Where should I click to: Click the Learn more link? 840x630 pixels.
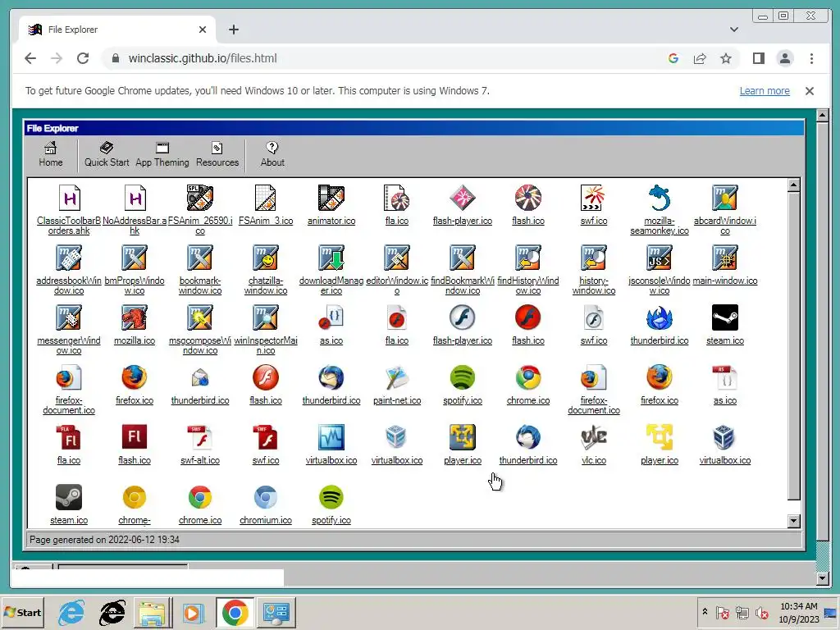coord(765,91)
